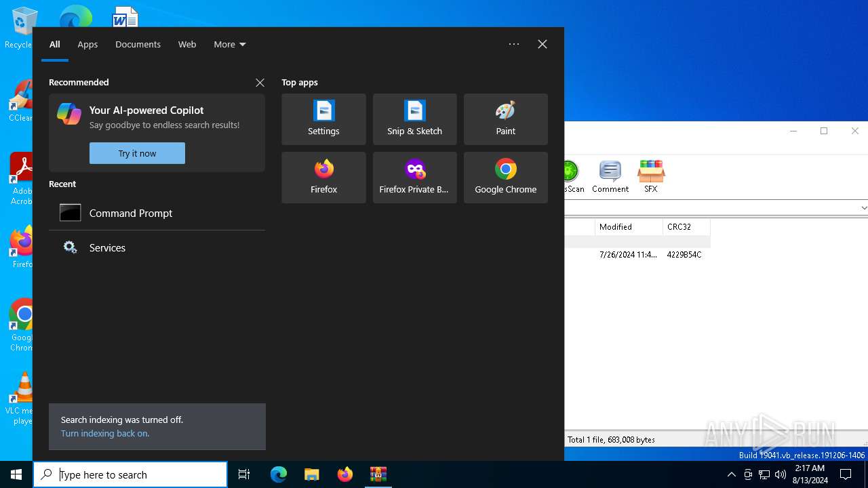This screenshot has height=488, width=868.
Task: Open search panel options ellipsis
Action: click(514, 44)
